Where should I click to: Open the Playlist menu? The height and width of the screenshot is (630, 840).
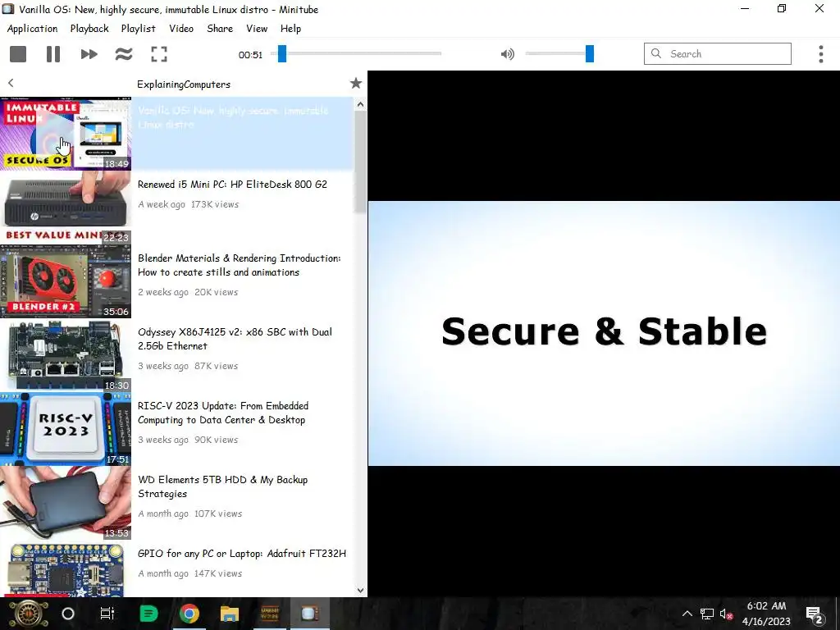(x=138, y=29)
